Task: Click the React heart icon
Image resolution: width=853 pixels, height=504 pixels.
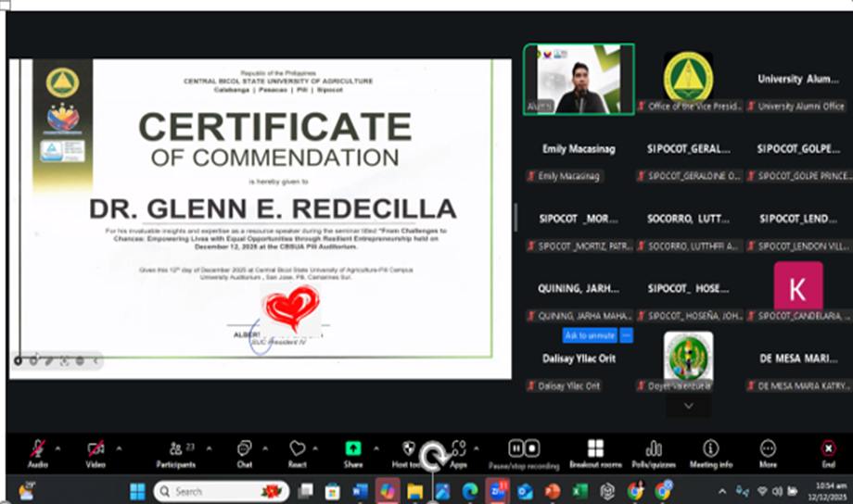Action: tap(297, 450)
